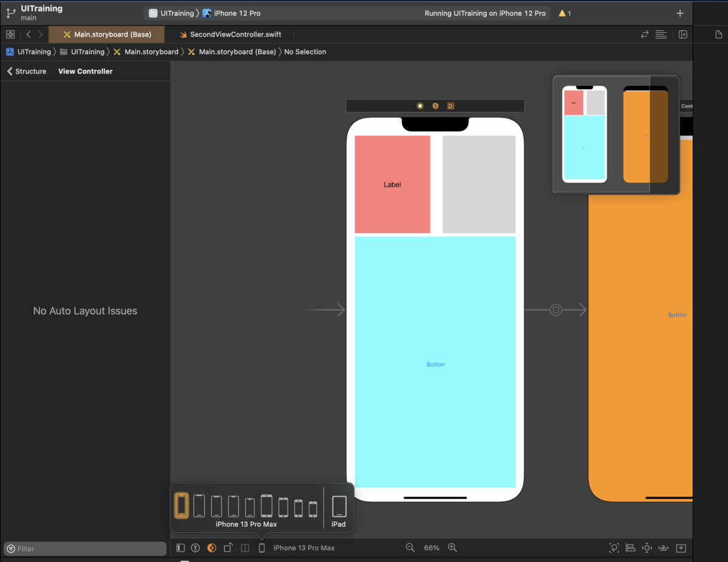Click the Filter search field
This screenshot has width=728, height=562.
(x=85, y=549)
